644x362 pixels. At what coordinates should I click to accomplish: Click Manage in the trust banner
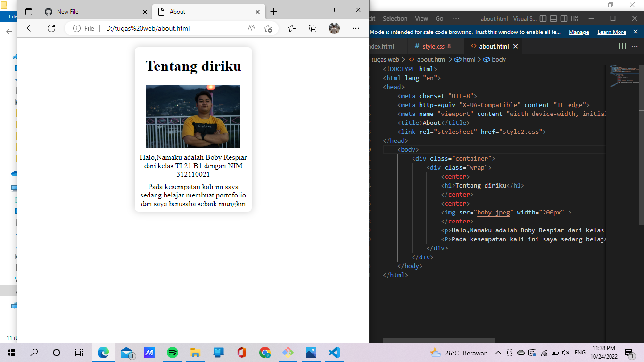578,32
